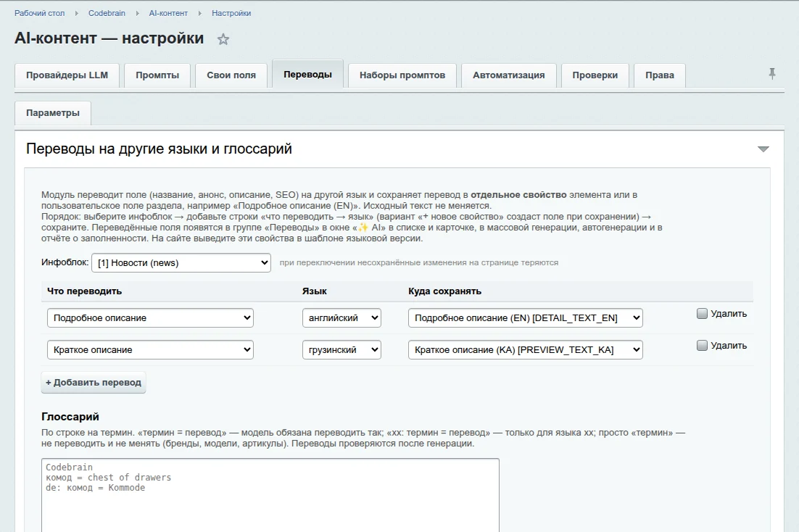Switch to the Промпты tab
Viewport: 799px width, 532px height.
[157, 75]
